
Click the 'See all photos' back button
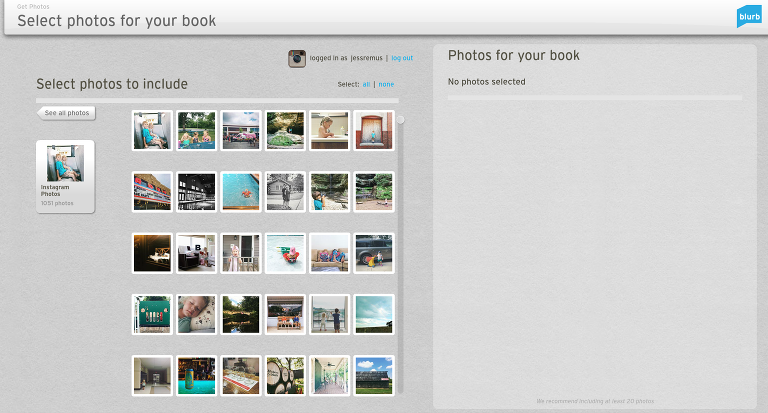67,113
